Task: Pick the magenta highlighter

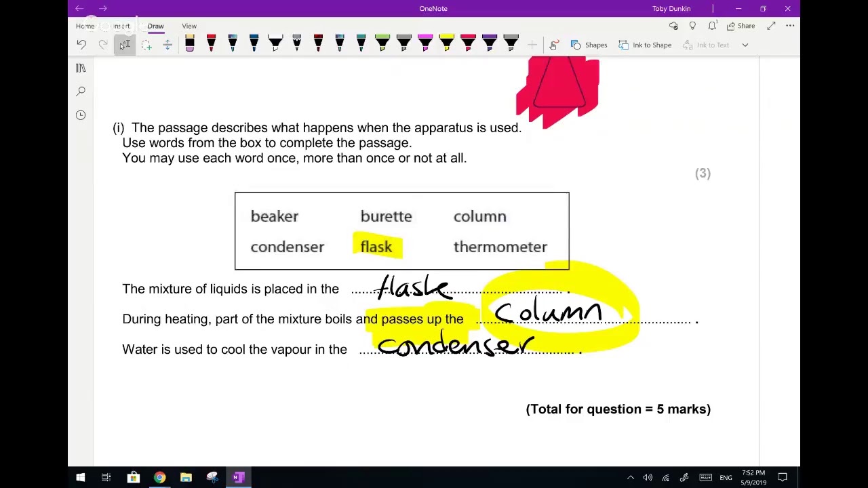Action: pos(425,43)
